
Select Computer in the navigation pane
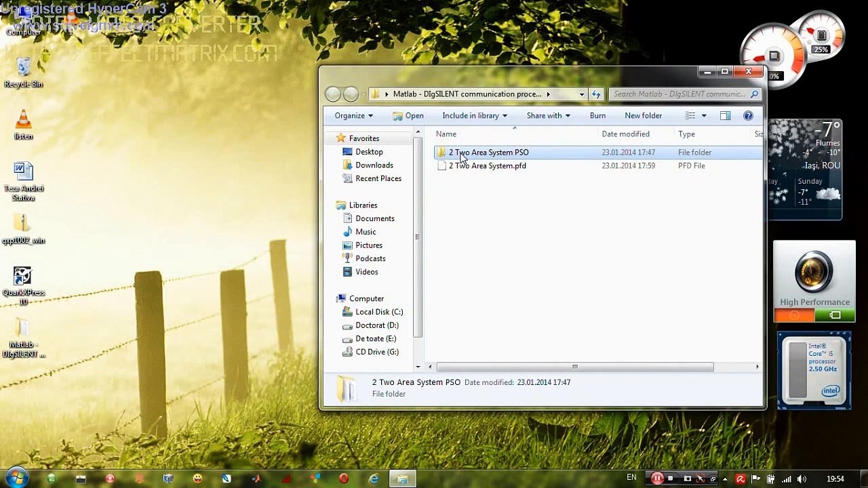click(366, 298)
